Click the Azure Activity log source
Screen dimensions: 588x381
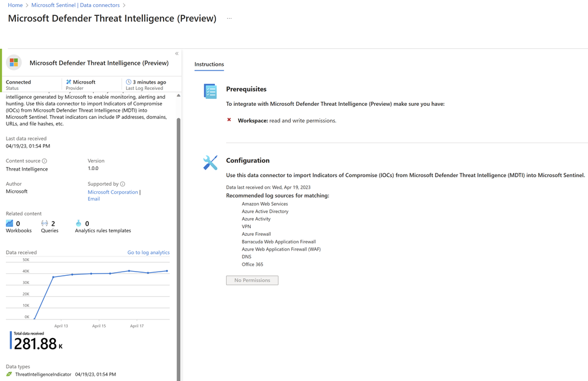[x=256, y=219]
